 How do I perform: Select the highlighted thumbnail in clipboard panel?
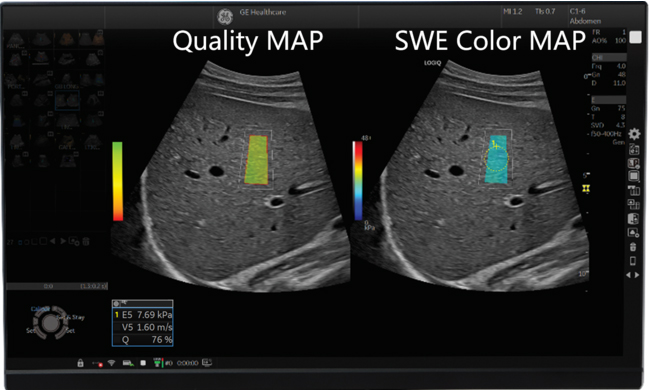coord(67,101)
